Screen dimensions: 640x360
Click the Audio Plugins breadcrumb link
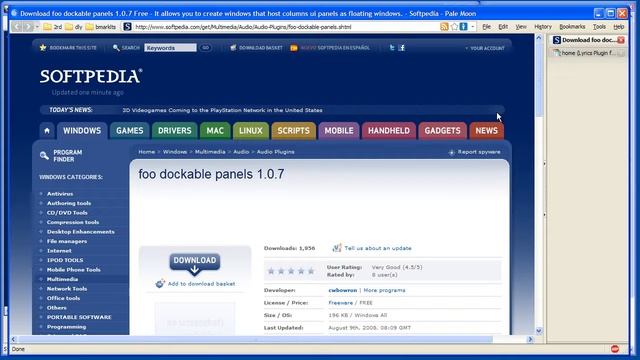tap(276, 152)
